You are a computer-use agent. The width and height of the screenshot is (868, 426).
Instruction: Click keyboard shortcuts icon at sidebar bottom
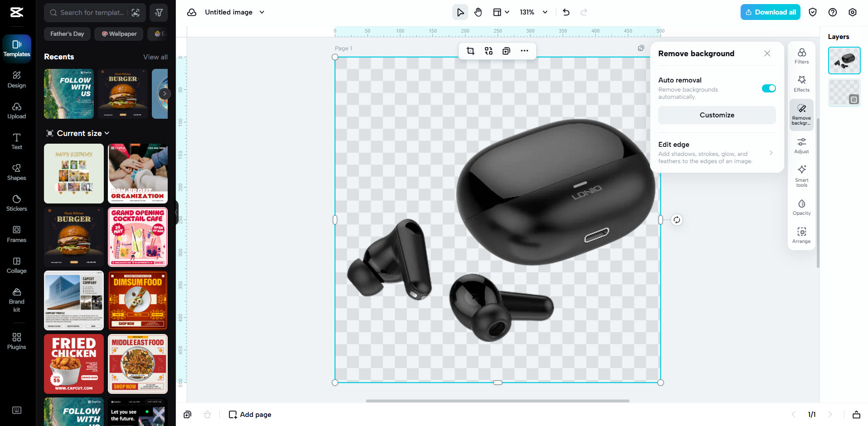coord(17,410)
